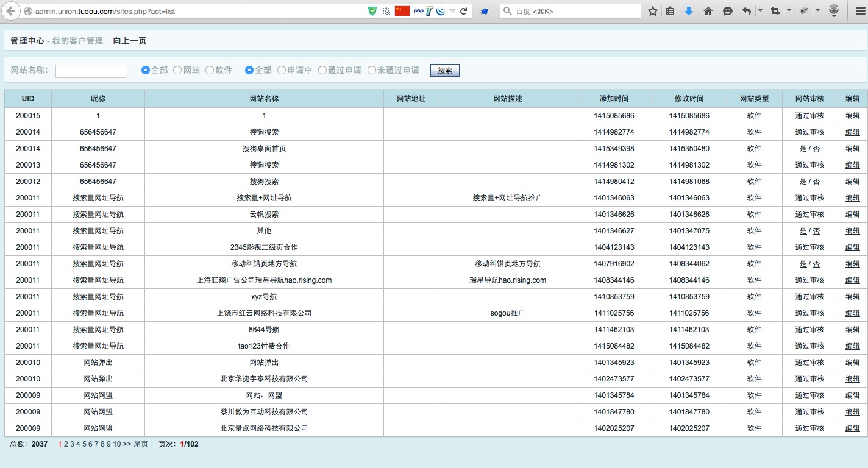Click the 2345影视二级页合作 cell
The image size is (868, 468).
click(264, 247)
